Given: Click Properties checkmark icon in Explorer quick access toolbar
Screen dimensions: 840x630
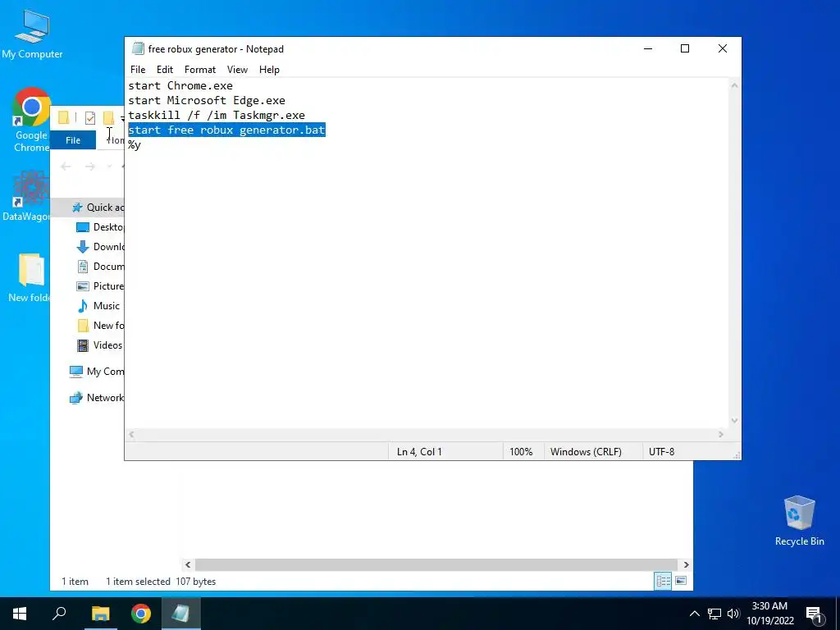Looking at the screenshot, I should coord(90,118).
